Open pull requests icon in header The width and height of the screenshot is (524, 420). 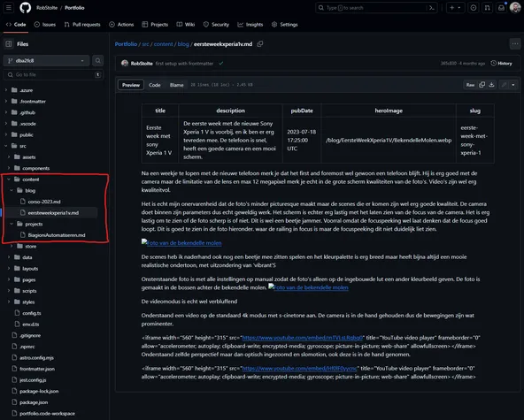click(x=488, y=8)
